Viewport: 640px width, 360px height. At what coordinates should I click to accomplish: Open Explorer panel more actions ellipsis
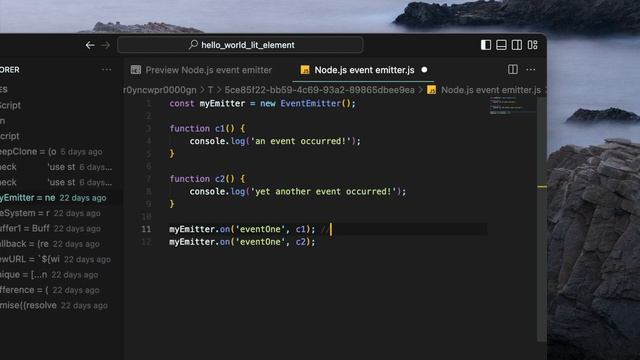pyautogui.click(x=106, y=70)
